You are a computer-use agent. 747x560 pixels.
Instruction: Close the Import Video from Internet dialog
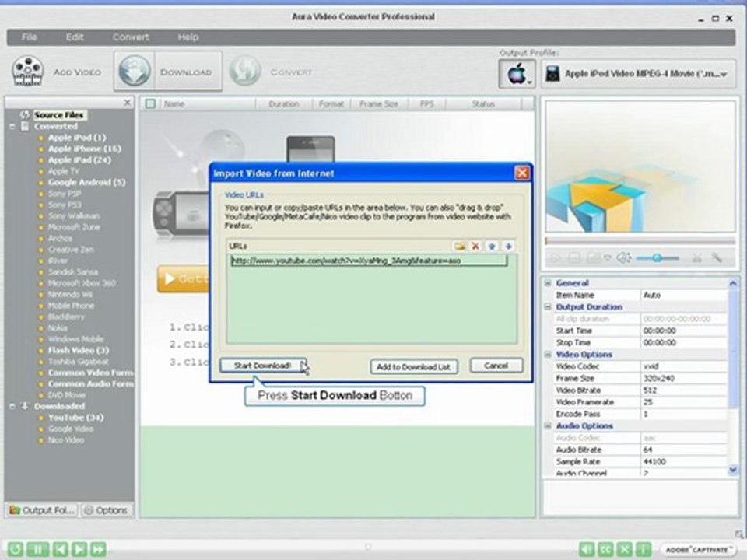click(522, 173)
